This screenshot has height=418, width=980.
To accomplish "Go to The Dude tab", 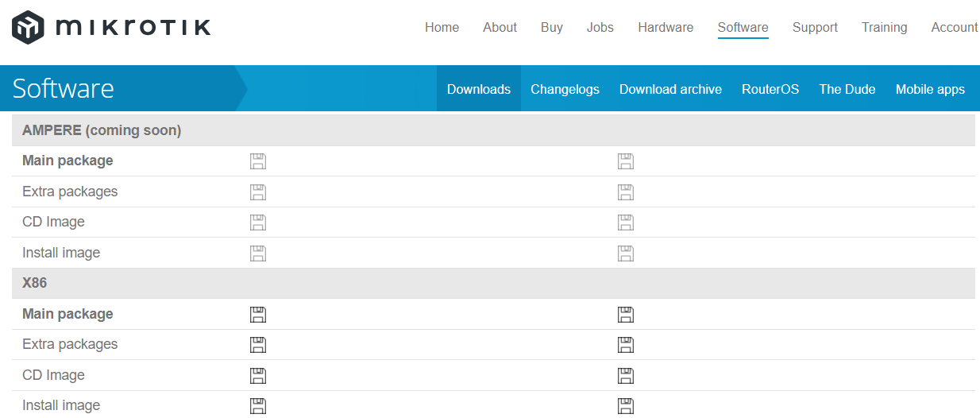I will tap(847, 89).
